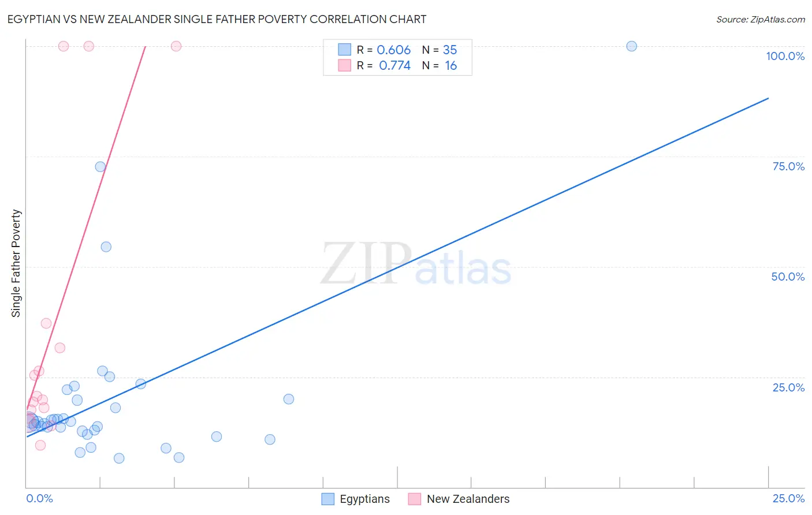Click the 25.0% x-axis end label
This screenshot has height=515, width=812.
click(789, 498)
